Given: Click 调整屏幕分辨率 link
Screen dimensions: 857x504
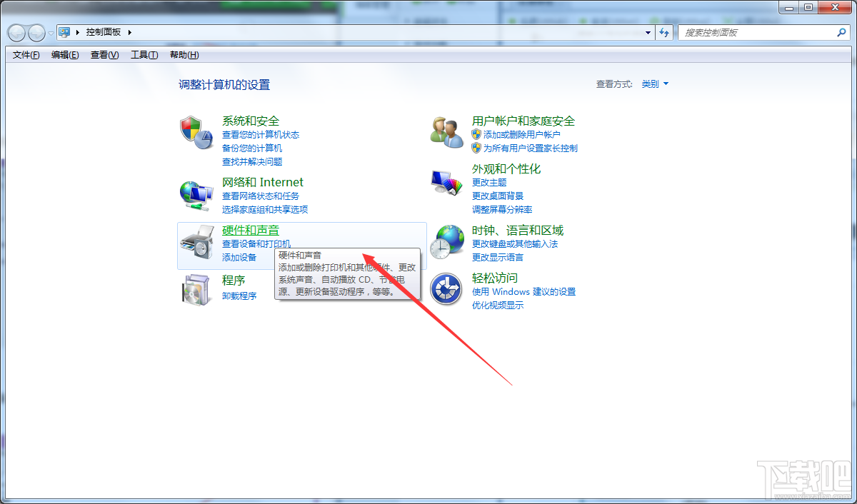Looking at the screenshot, I should tap(502, 209).
